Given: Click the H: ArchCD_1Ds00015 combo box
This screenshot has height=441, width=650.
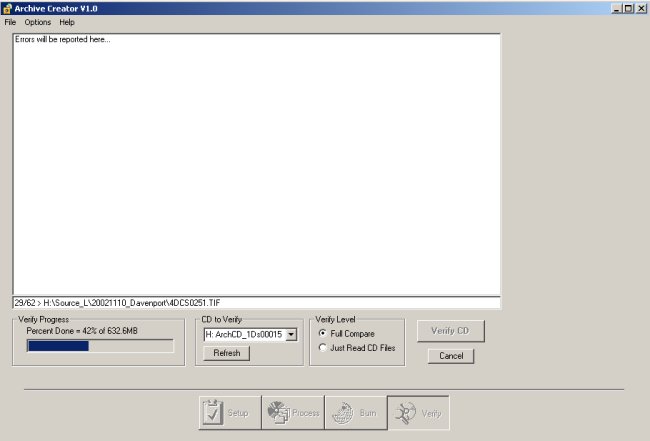Looking at the screenshot, I should pos(250,334).
